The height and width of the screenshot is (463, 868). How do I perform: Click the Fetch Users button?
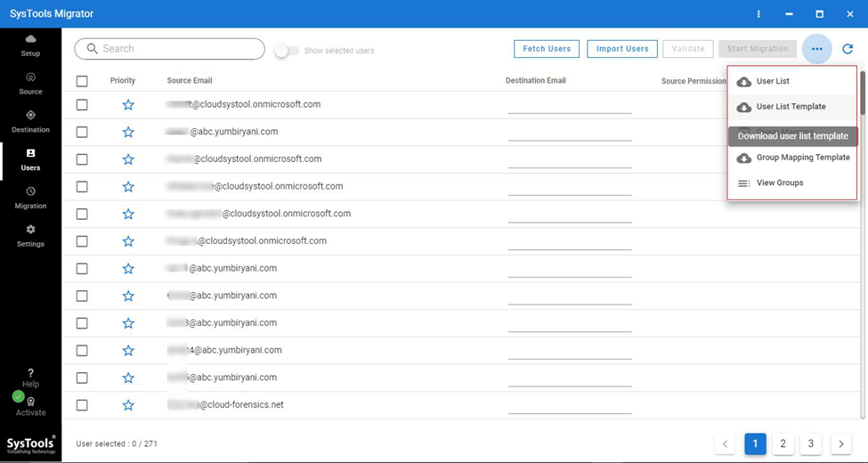pos(547,49)
